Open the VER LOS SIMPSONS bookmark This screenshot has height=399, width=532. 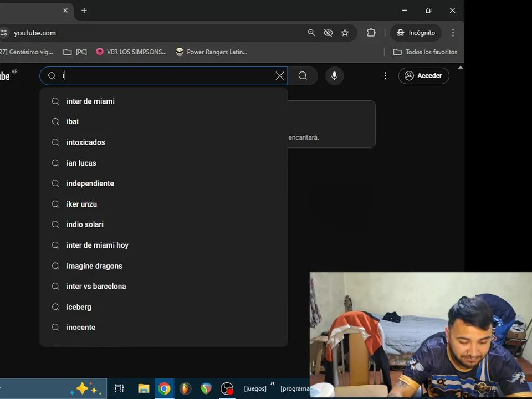(x=131, y=52)
